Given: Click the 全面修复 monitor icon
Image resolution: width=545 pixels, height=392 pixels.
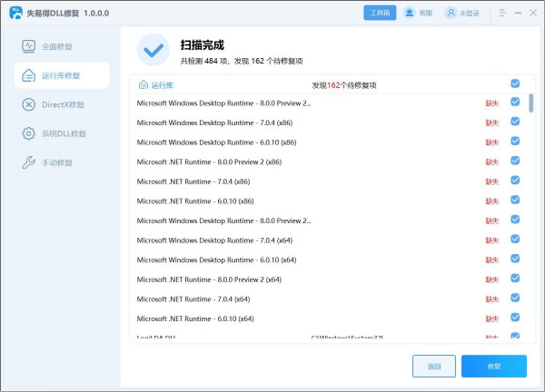Looking at the screenshot, I should coord(28,46).
